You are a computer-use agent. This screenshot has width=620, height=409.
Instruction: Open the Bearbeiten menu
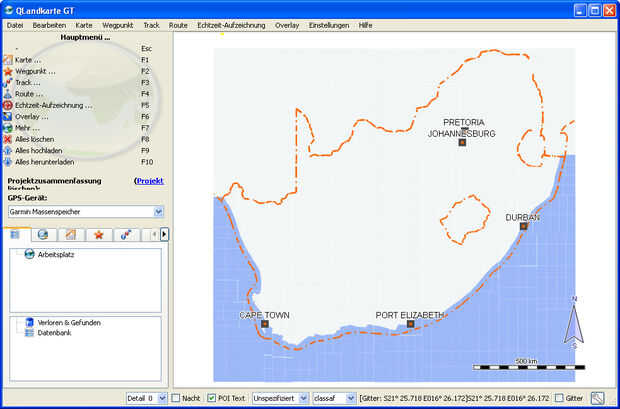pyautogui.click(x=49, y=25)
